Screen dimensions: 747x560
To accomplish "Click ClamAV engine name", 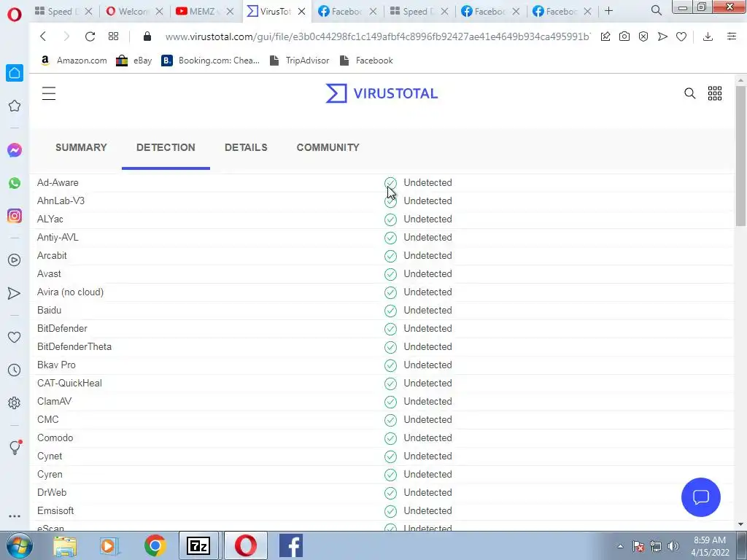I will pyautogui.click(x=54, y=402).
